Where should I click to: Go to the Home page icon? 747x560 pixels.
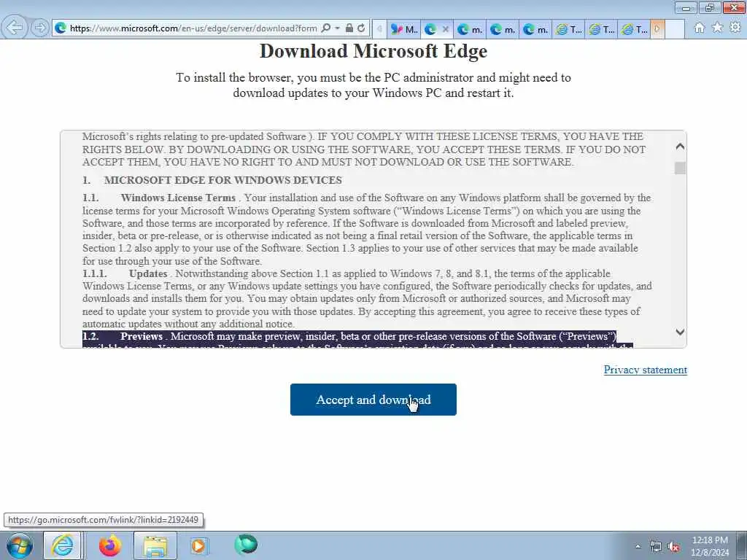pos(699,28)
